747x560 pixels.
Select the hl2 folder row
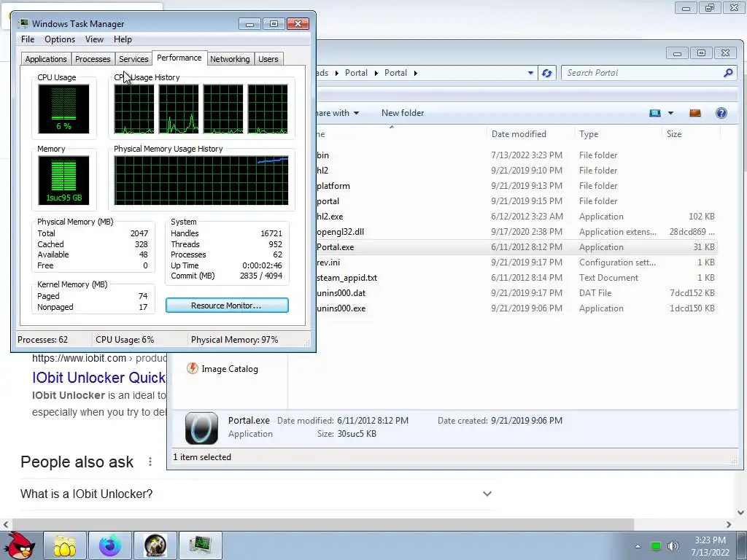[516, 171]
